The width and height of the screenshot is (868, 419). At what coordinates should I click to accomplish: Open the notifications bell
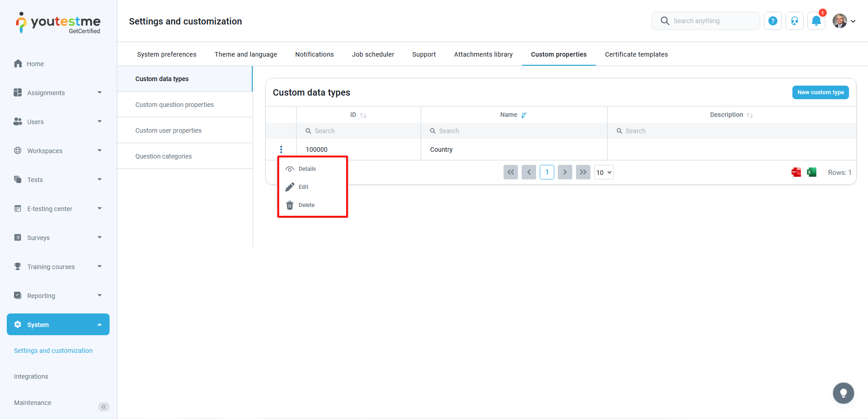[x=816, y=21]
